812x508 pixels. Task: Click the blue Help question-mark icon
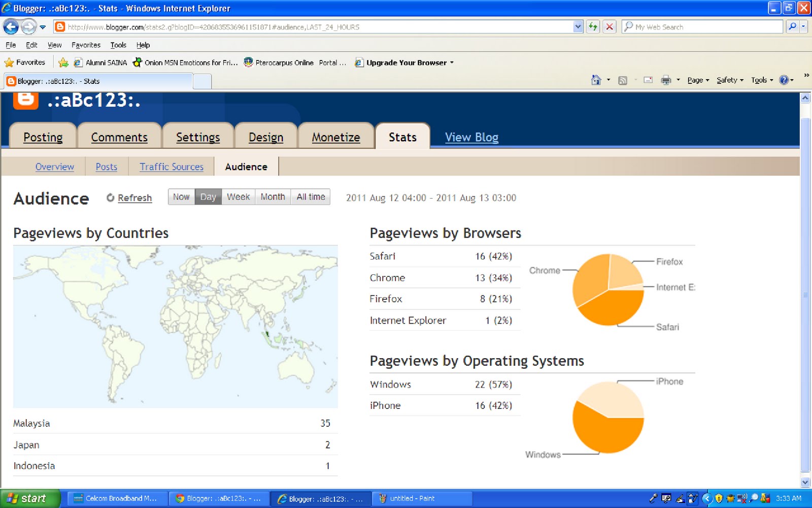click(784, 80)
